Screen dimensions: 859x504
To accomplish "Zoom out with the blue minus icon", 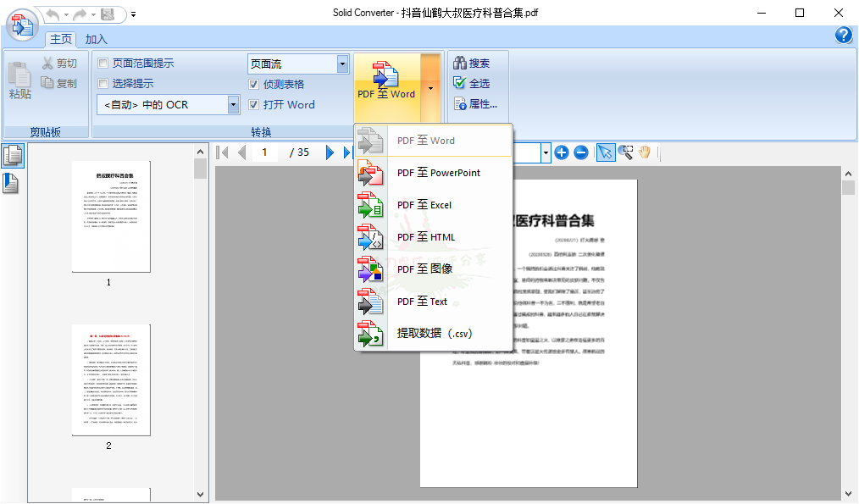I will tap(581, 152).
